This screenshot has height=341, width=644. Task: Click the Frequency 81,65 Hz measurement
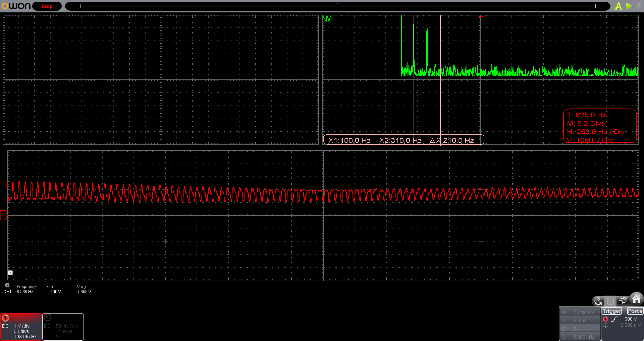(26, 289)
